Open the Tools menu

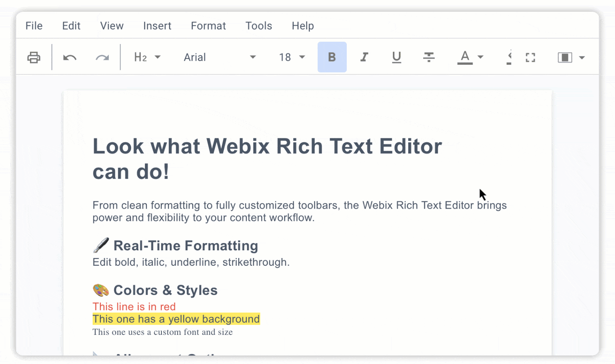259,25
